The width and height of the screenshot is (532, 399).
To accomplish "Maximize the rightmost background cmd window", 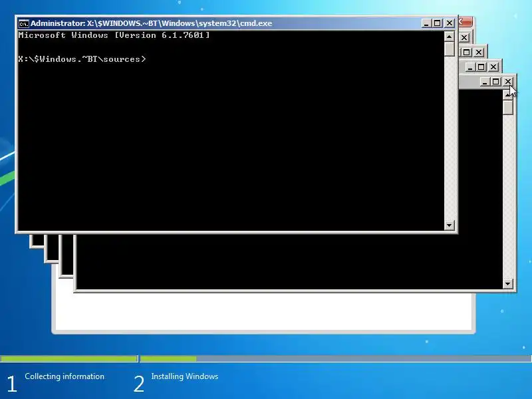I will 496,82.
